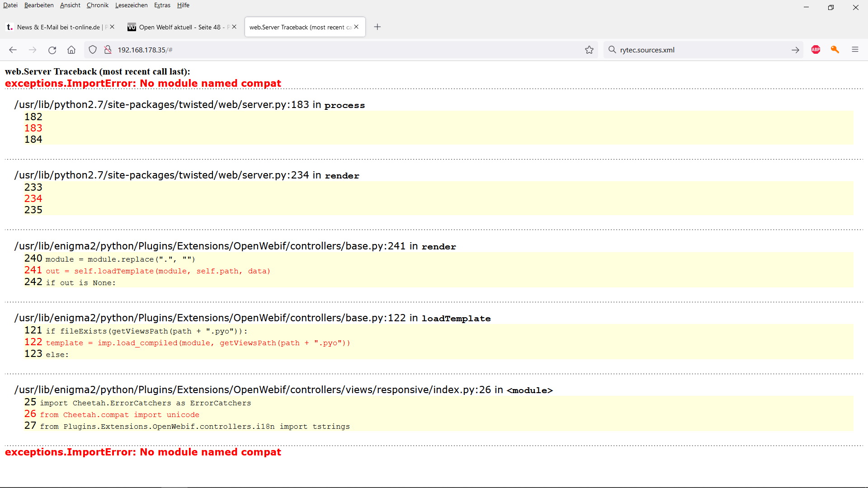Viewport: 868px width, 488px height.
Task: Open the hamburger application menu
Action: (855, 50)
